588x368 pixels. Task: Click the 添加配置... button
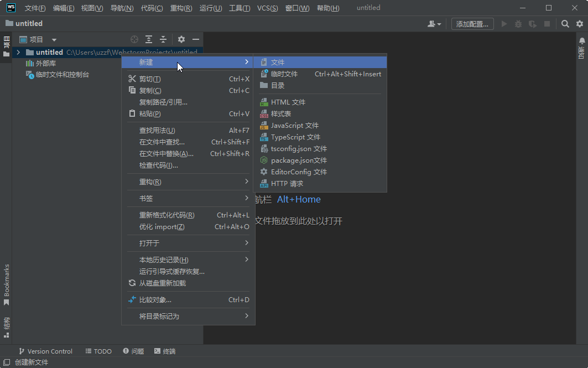coord(472,24)
